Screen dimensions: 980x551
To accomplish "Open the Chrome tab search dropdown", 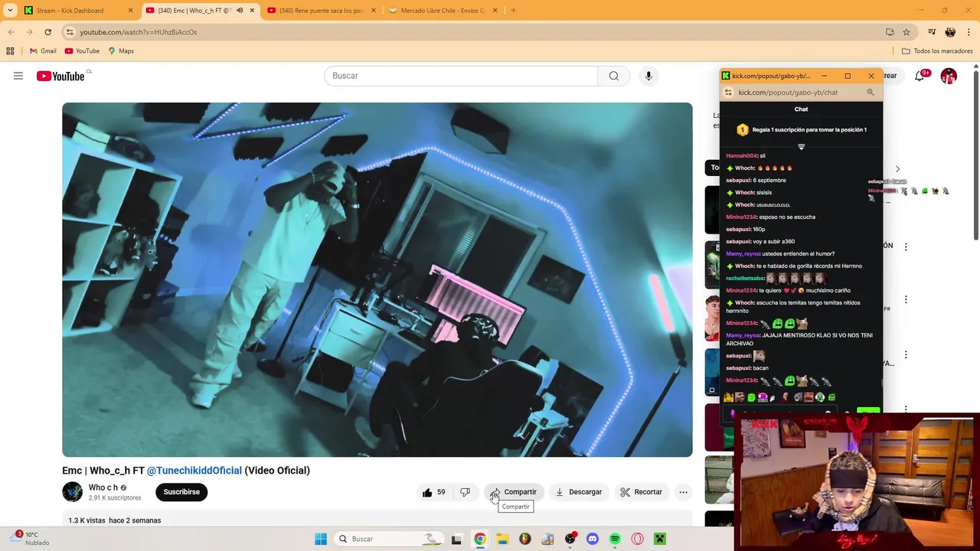I will 10,11.
